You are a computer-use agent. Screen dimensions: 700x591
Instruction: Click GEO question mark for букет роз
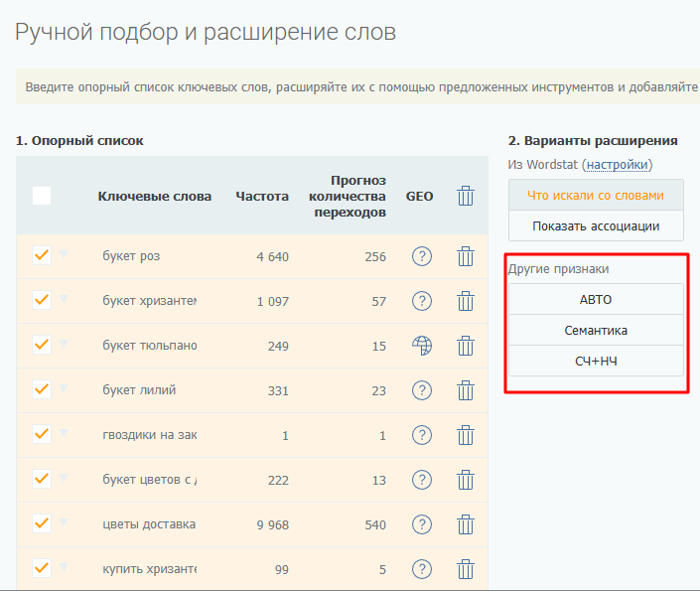[x=422, y=256]
